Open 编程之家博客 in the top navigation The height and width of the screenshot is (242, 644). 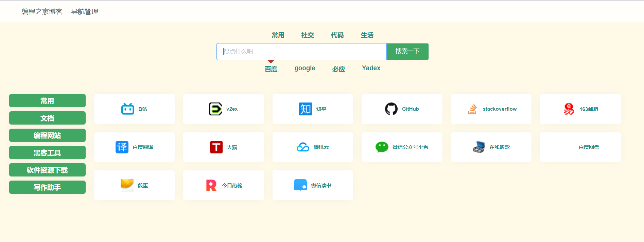coord(42,12)
